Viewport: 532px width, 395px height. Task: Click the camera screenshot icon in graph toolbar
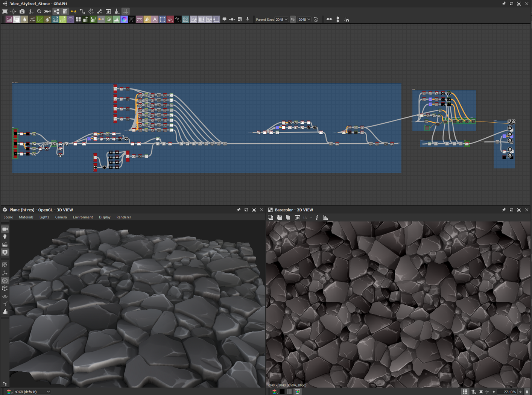(22, 11)
